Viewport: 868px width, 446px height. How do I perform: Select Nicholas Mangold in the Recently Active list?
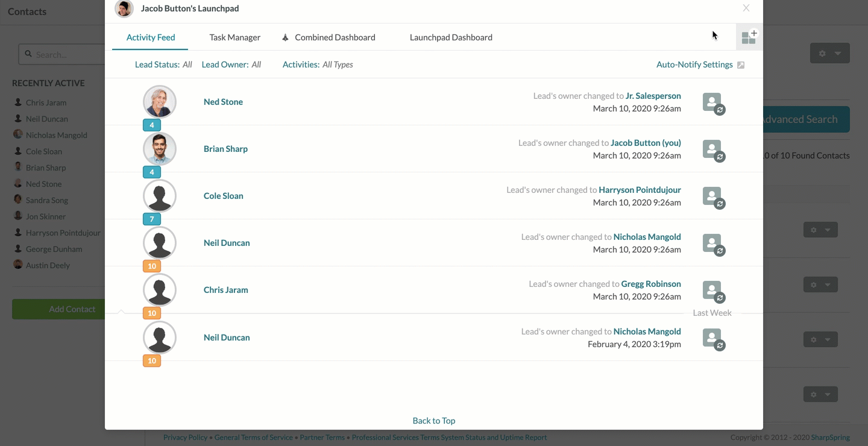pos(57,135)
